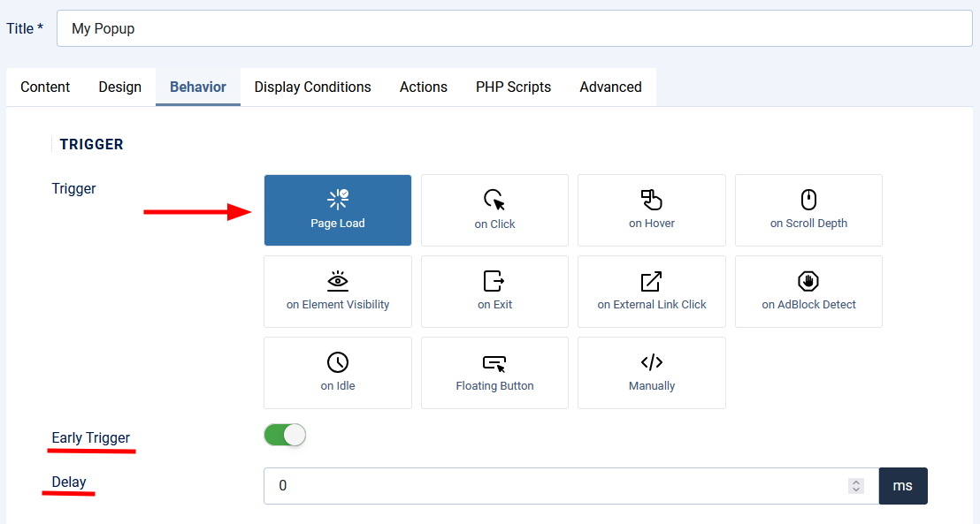The image size is (980, 524).
Task: Open the PHP Scripts tab
Action: click(513, 87)
